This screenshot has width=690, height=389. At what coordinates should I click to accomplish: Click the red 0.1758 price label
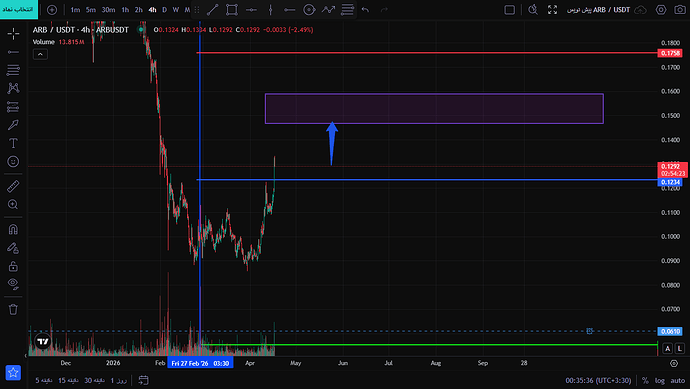click(670, 53)
